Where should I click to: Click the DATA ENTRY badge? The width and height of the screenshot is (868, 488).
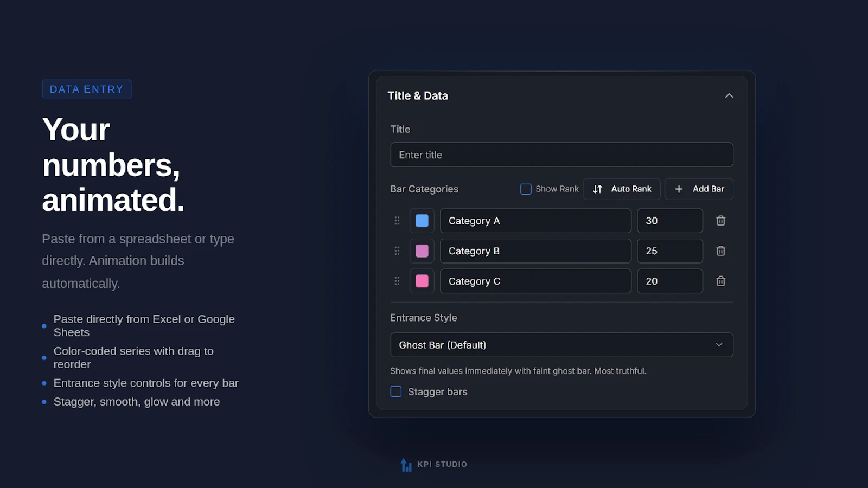(x=86, y=88)
